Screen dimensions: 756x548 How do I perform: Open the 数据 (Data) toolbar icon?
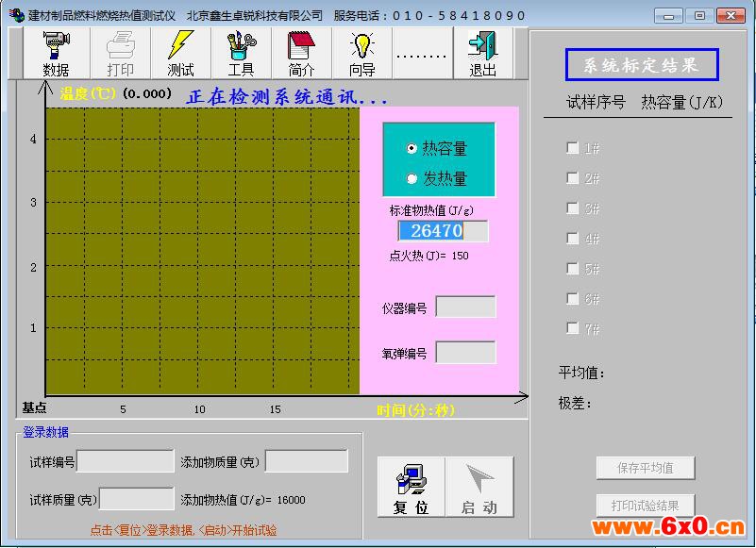click(56, 53)
